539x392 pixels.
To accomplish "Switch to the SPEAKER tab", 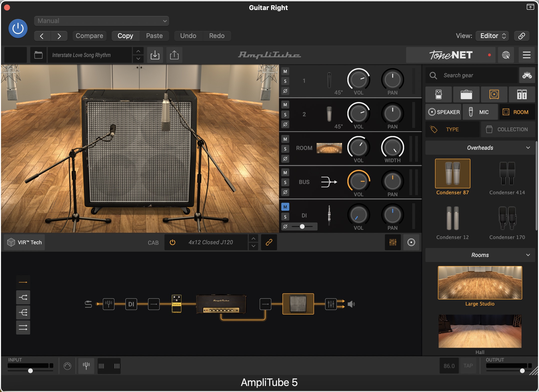I will coord(443,112).
